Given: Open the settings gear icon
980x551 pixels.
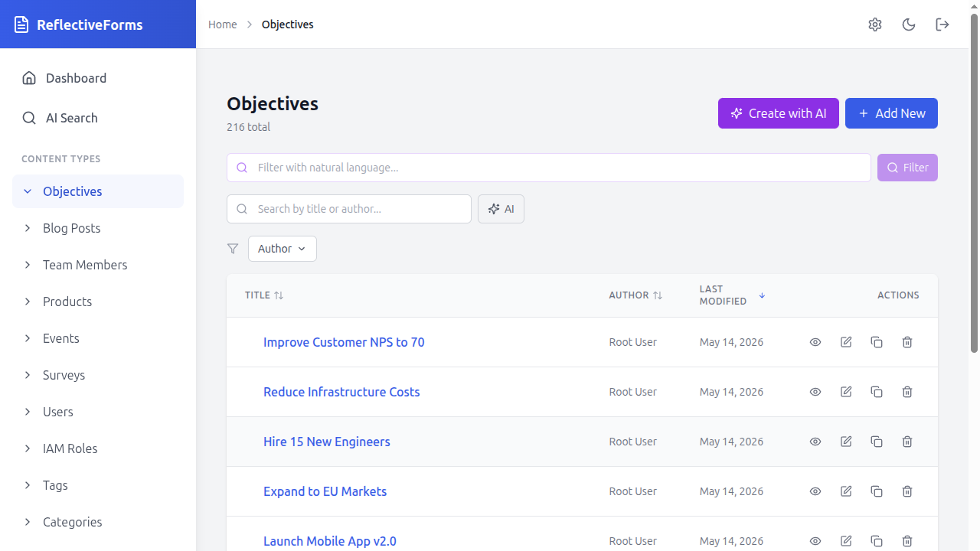Looking at the screenshot, I should click(875, 24).
